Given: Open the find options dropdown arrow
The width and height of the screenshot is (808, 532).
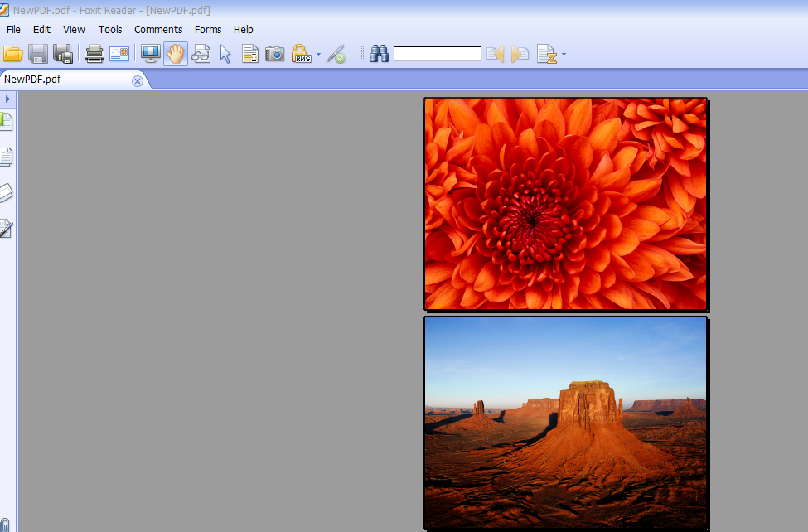Looking at the screenshot, I should (x=564, y=54).
